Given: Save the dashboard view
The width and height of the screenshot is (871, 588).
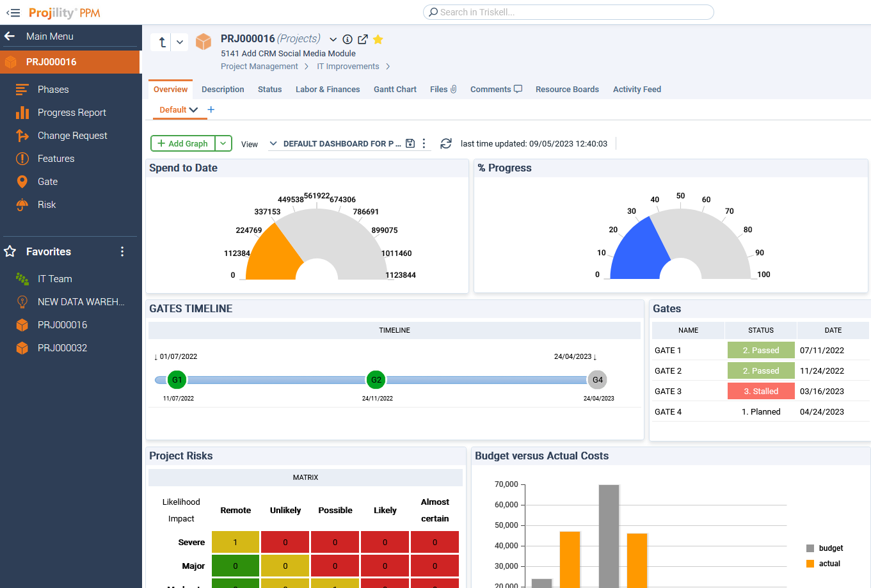Looking at the screenshot, I should (410, 143).
